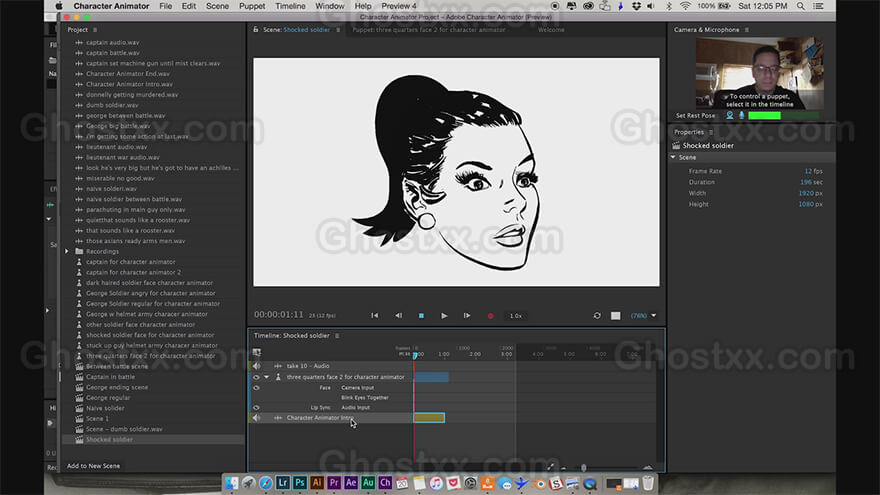Click the Dropbox menu bar icon

click(636, 6)
